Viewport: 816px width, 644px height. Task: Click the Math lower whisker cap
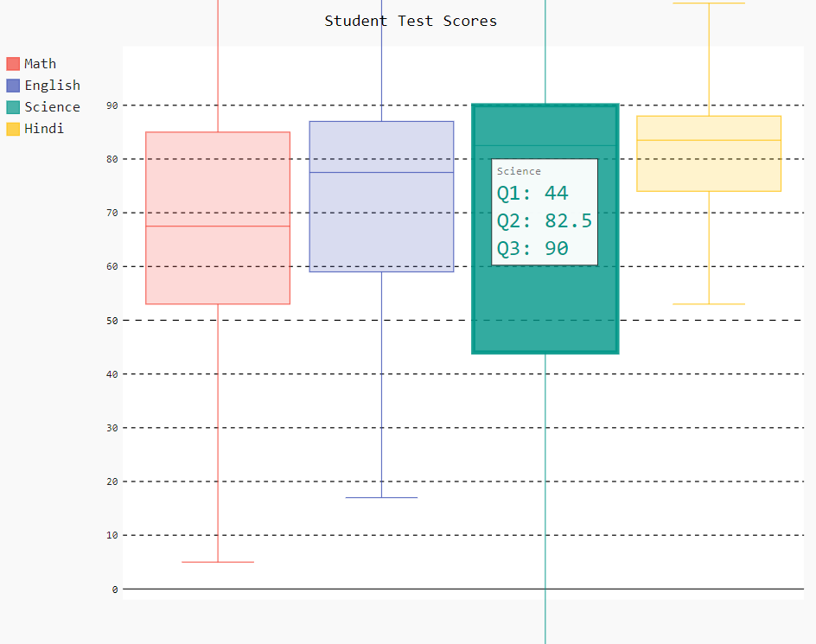click(218, 562)
